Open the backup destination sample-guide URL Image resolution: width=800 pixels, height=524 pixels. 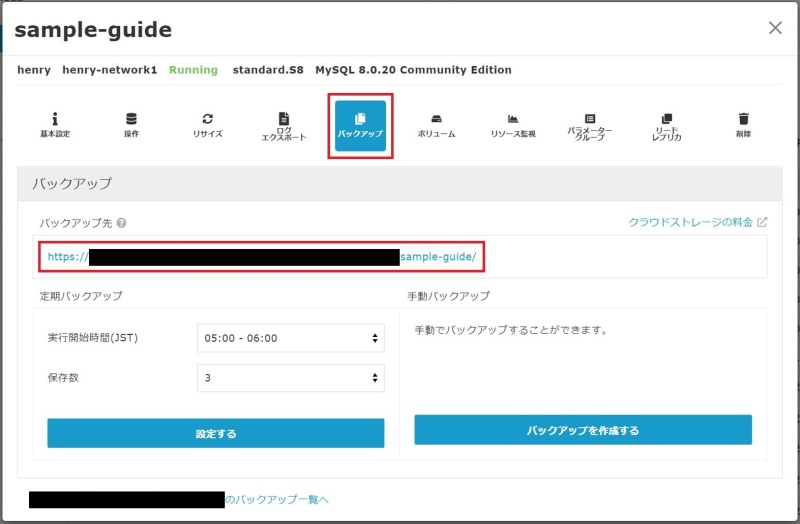(262, 257)
